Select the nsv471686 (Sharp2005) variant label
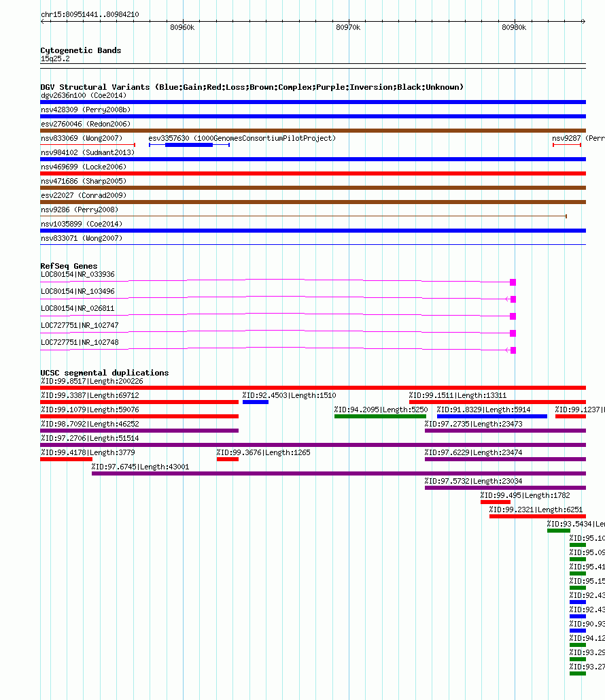Screen dimensions: 605x700 pyautogui.click(x=84, y=181)
